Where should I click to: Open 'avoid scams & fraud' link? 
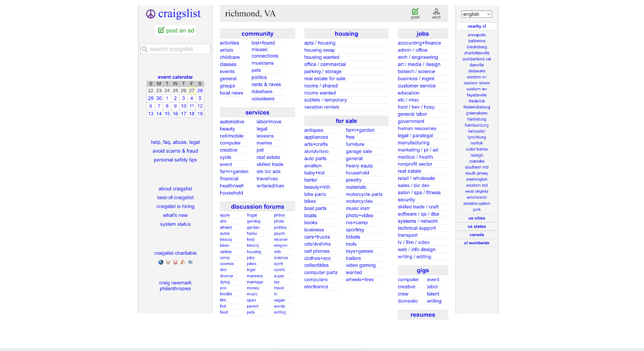[x=175, y=151]
